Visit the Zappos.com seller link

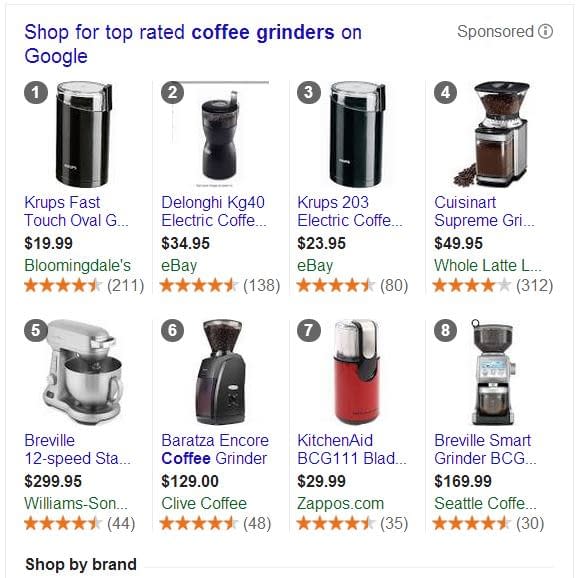(x=341, y=503)
